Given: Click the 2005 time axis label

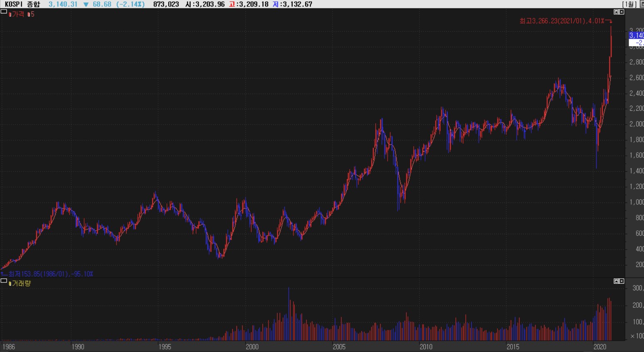Looking at the screenshot, I should pyautogui.click(x=339, y=347).
